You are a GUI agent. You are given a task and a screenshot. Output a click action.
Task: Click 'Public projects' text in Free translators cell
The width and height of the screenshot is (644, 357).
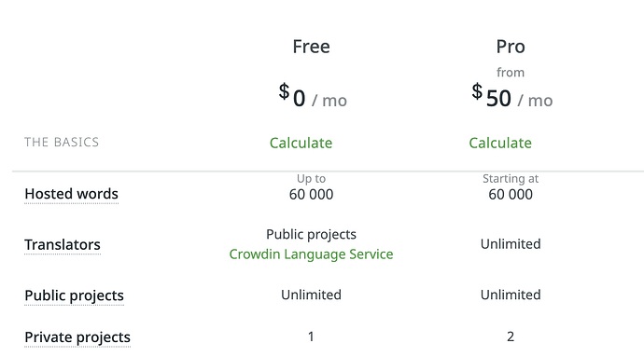click(x=311, y=234)
